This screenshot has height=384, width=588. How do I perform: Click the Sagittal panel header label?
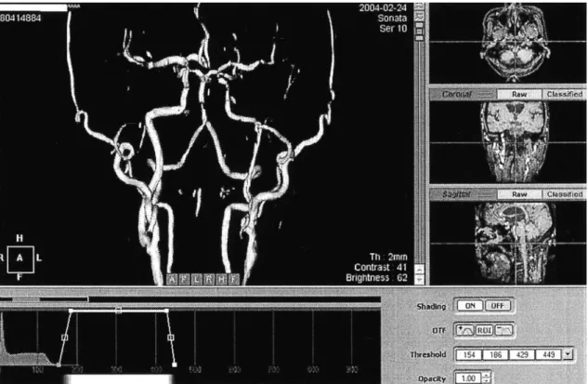point(456,194)
